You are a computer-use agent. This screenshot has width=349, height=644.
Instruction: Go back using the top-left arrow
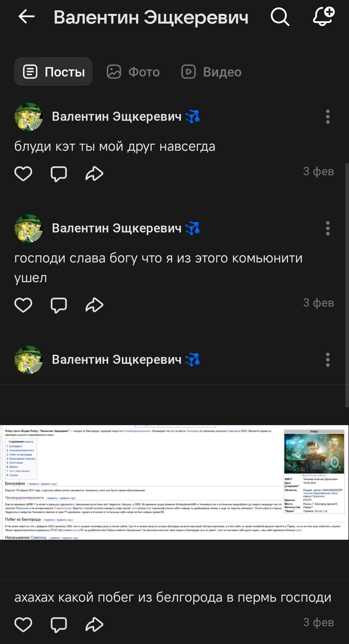(x=26, y=17)
